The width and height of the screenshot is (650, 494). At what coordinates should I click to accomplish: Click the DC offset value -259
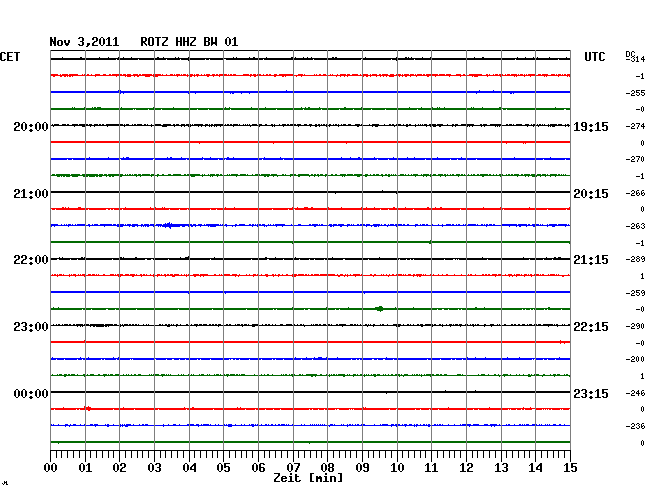635,293
